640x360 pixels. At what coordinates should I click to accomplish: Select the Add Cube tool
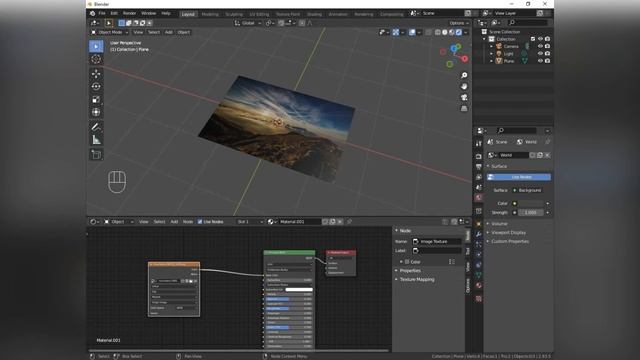point(96,154)
